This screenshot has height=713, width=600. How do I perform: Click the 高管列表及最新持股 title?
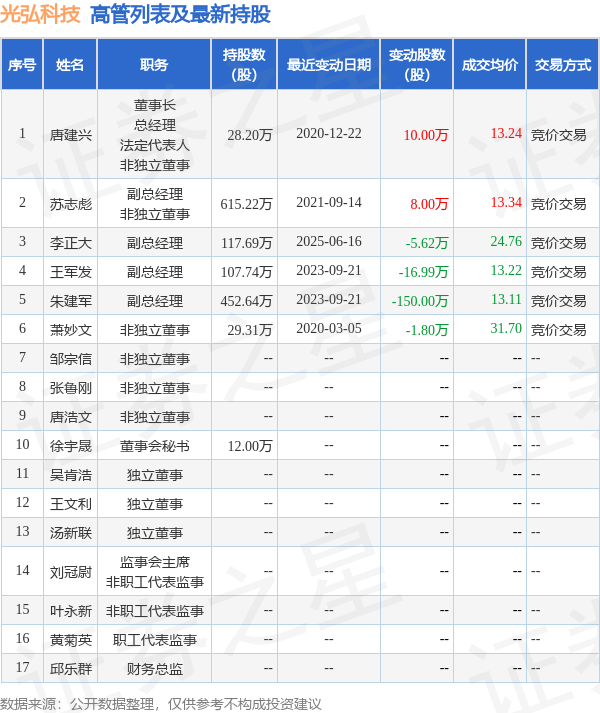tap(180, 14)
